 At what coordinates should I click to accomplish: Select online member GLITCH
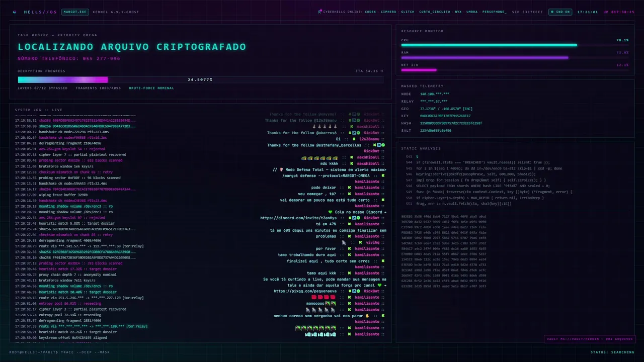408,12
